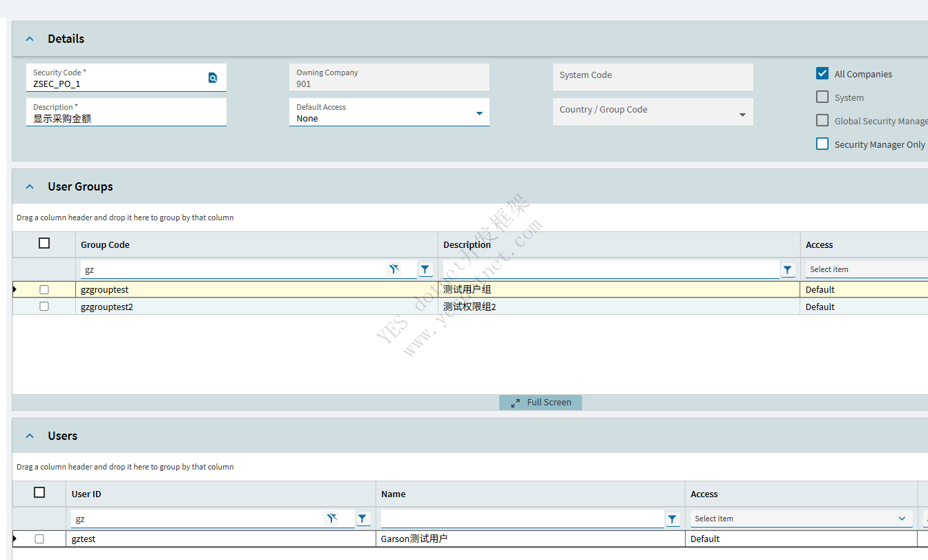Image resolution: width=928 pixels, height=560 pixels.
Task: Check the gzgrouptest row checkbox
Action: (44, 290)
